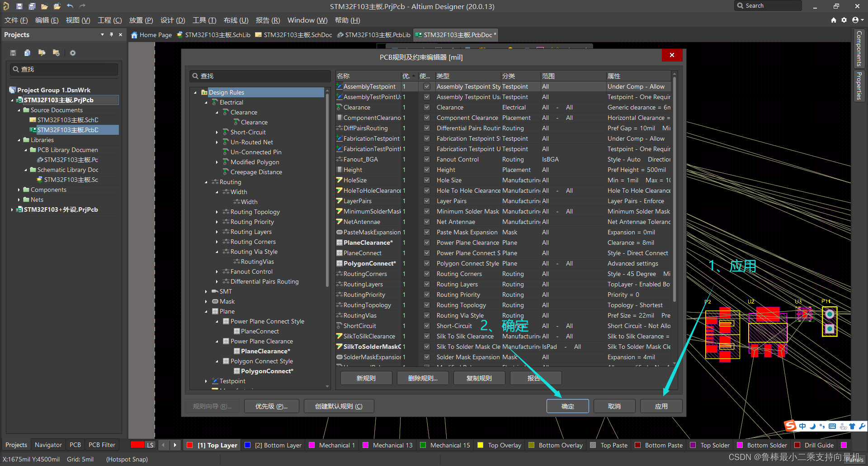Click the 优先级 (P) button

coord(272,406)
